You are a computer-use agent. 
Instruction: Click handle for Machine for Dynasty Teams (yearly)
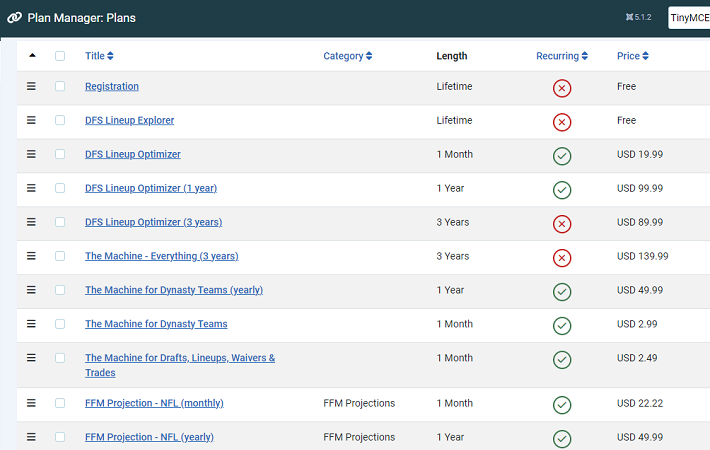pos(31,290)
